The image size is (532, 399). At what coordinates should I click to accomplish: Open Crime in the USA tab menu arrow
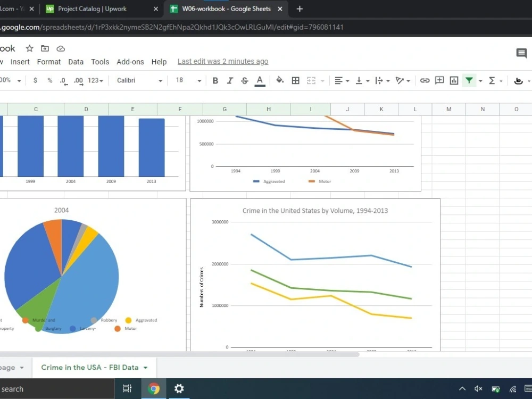pyautogui.click(x=146, y=368)
